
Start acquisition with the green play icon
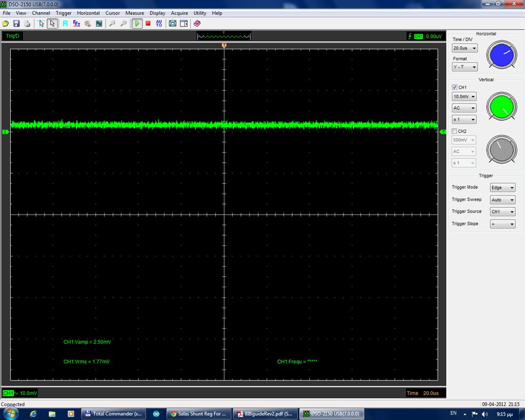137,24
